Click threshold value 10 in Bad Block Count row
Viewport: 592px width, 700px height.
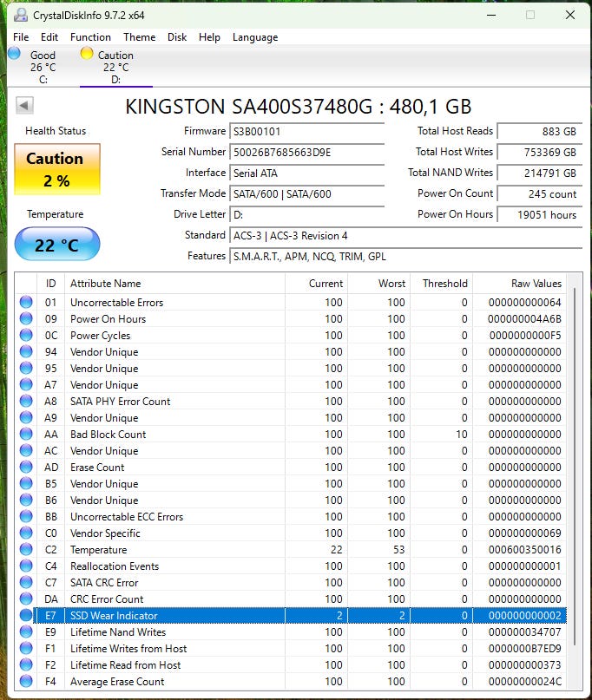tap(462, 435)
